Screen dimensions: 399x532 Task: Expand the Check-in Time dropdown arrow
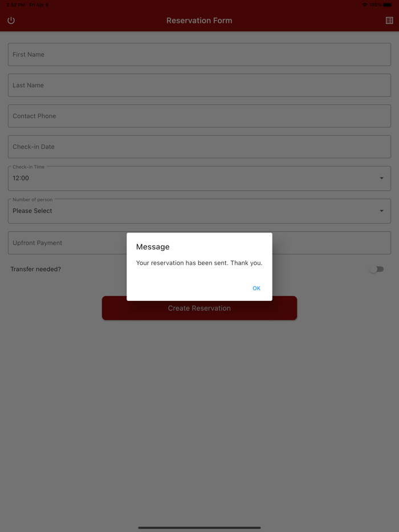(381, 178)
